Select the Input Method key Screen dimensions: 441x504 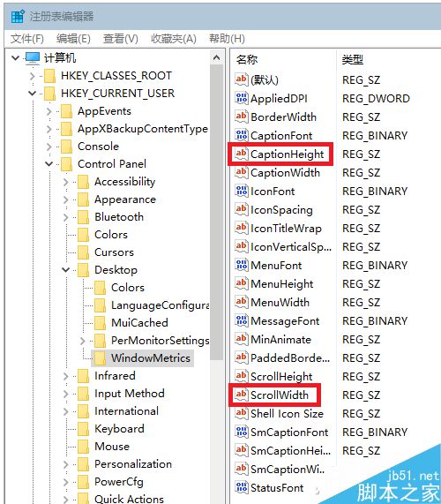130,394
